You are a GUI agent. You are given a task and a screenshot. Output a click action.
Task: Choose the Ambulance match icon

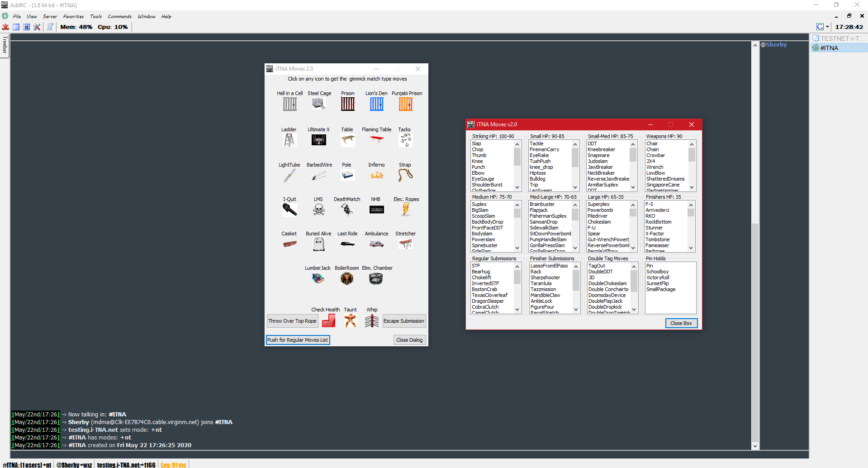click(x=377, y=244)
